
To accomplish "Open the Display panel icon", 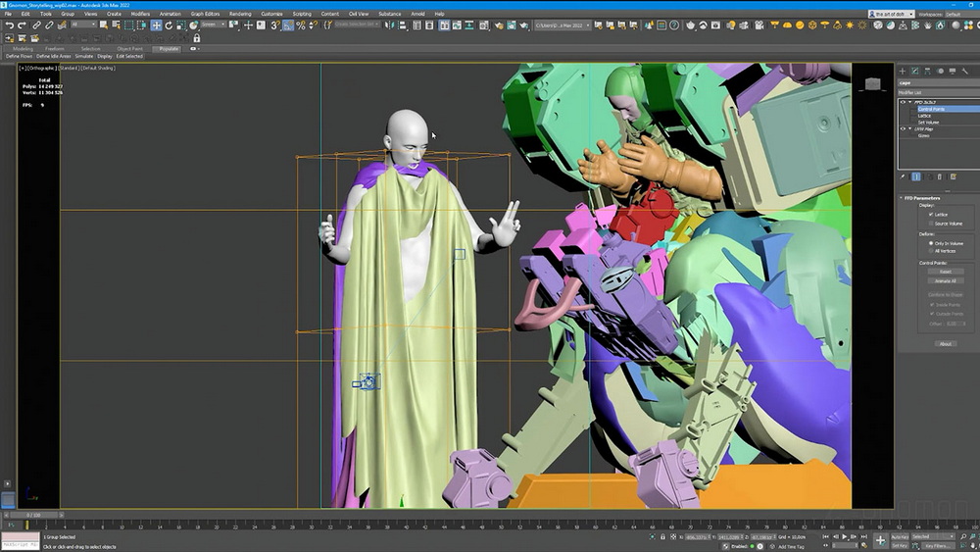I will coord(952,71).
